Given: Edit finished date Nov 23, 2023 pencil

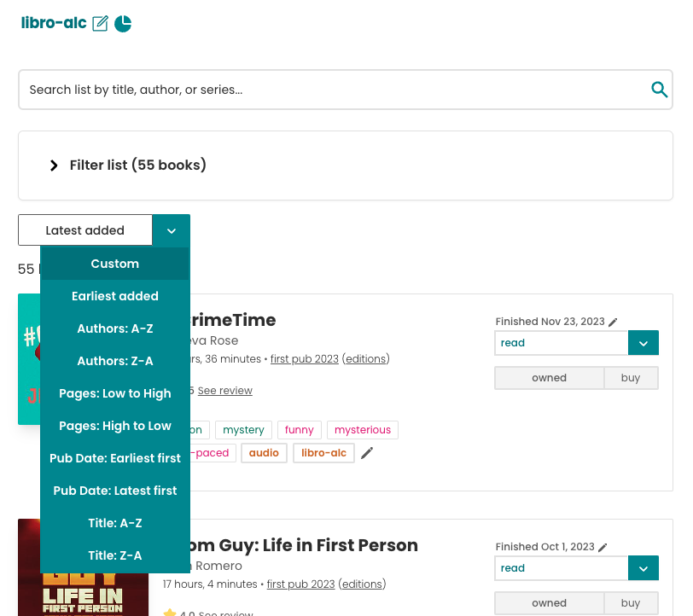Looking at the screenshot, I should 613,323.
